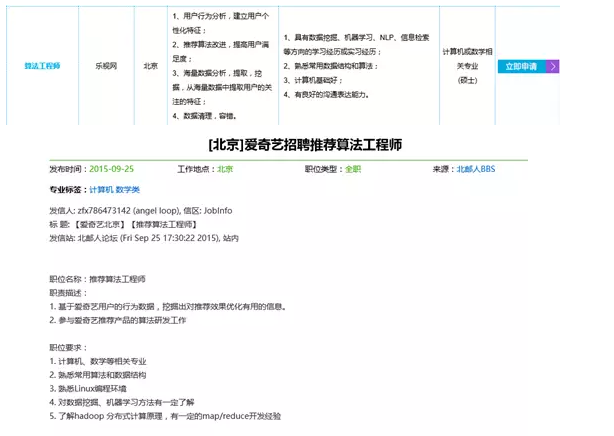Click table text 1、用户行为分析，建立用户个
Viewport: 614px width, 436px height.
[x=220, y=16]
